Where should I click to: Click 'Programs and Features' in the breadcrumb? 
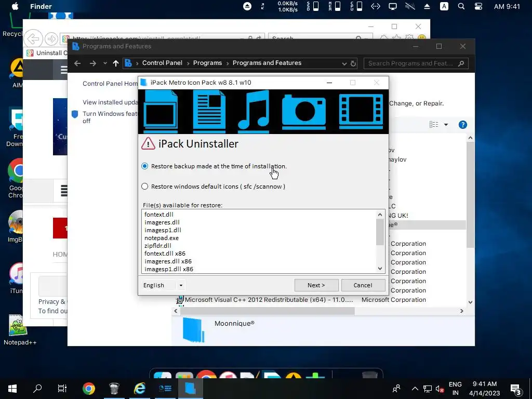pyautogui.click(x=267, y=63)
